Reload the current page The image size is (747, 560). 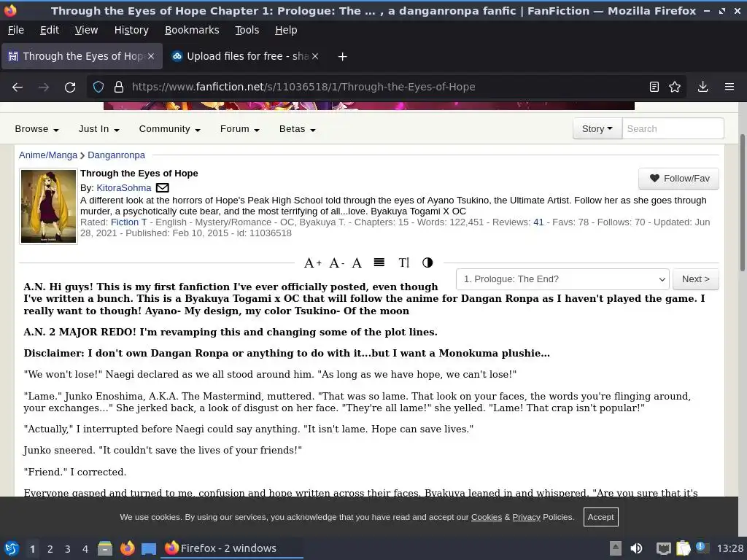pyautogui.click(x=70, y=87)
